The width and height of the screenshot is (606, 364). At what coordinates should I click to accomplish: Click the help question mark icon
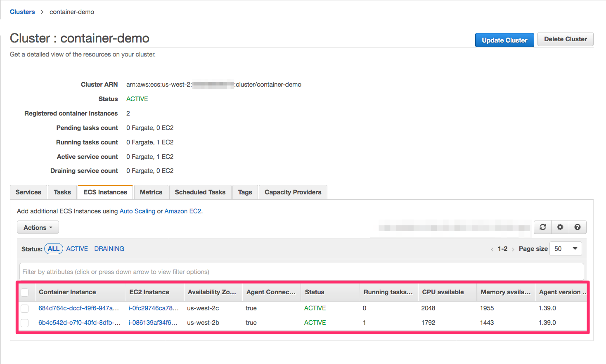(x=578, y=227)
